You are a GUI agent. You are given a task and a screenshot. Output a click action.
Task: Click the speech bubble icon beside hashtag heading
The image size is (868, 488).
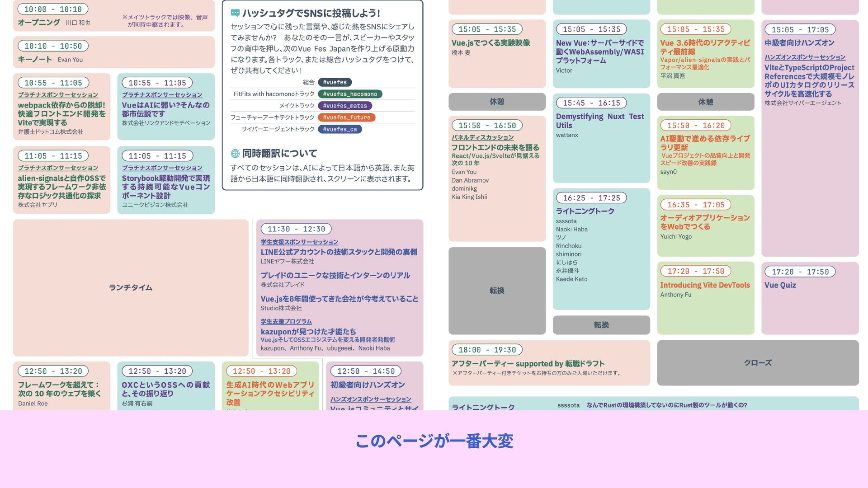click(235, 13)
